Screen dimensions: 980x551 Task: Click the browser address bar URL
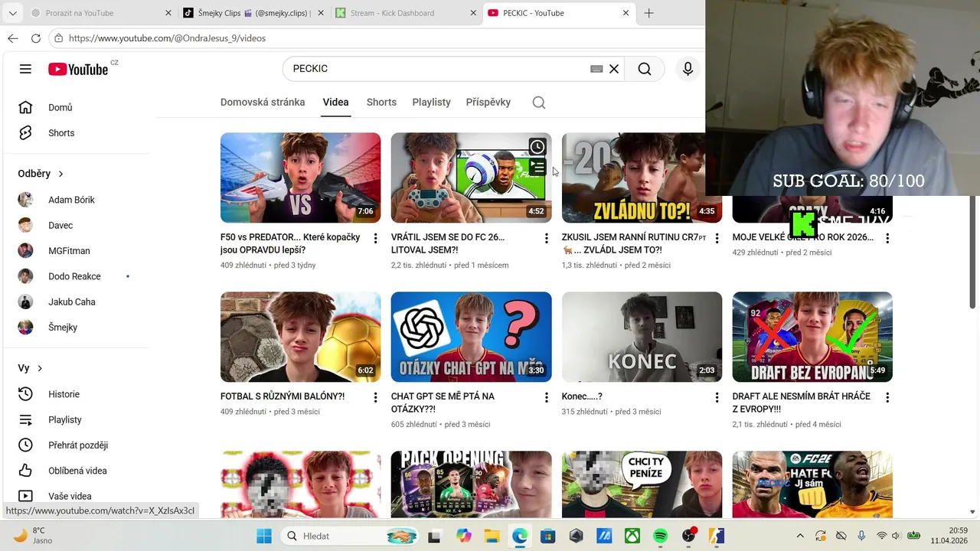(x=167, y=38)
